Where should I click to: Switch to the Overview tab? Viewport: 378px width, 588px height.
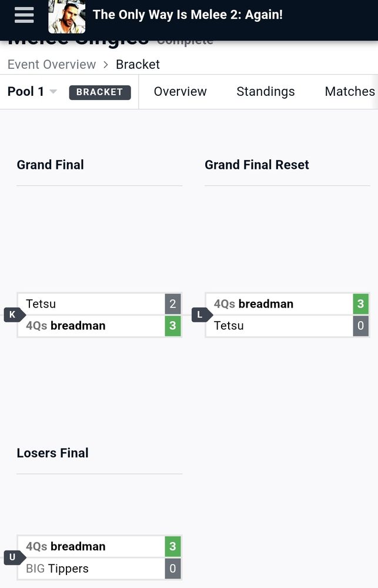(180, 92)
